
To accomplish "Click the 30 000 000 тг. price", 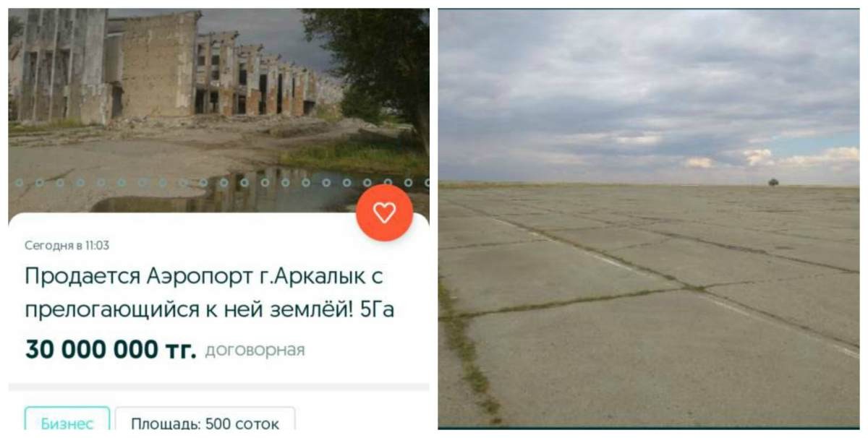I will click(111, 350).
